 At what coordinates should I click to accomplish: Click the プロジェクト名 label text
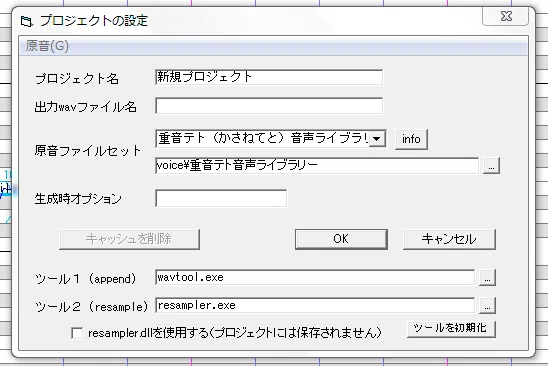pos(77,78)
